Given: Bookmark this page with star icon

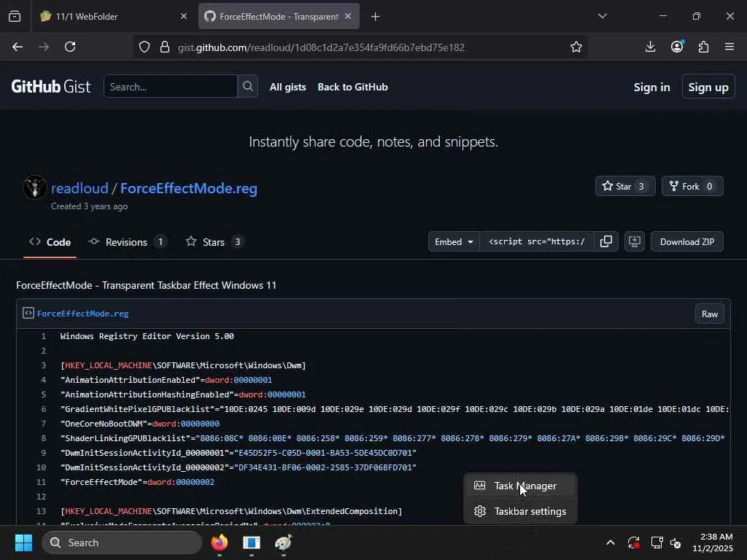Looking at the screenshot, I should point(576,47).
